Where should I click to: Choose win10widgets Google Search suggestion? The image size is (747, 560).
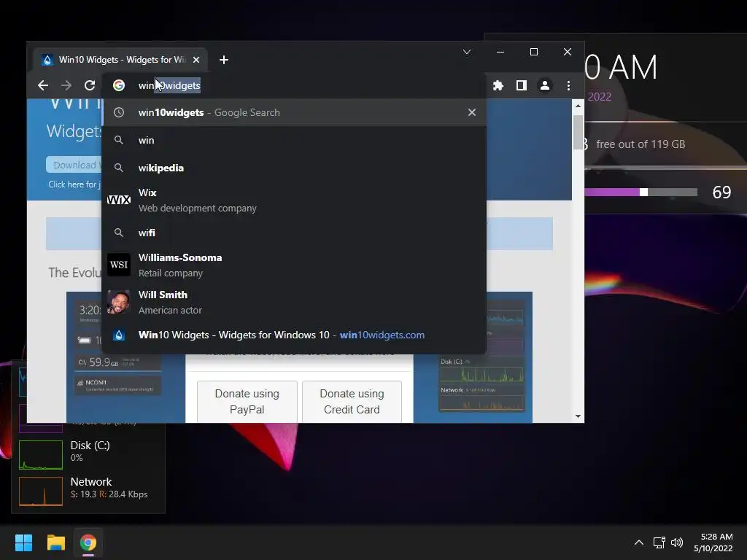point(294,112)
